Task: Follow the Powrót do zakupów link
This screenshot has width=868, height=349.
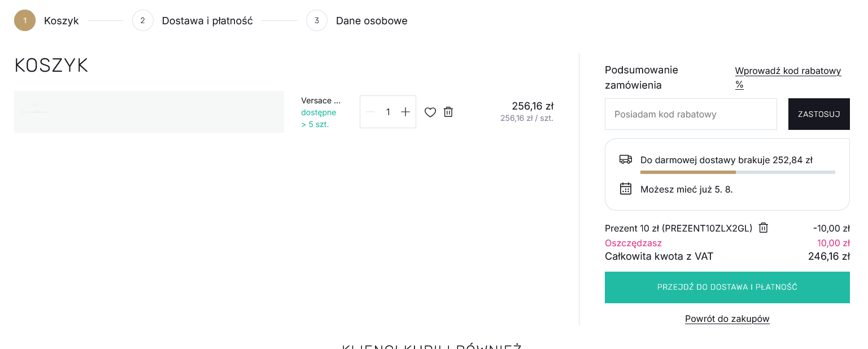Action: [727, 319]
